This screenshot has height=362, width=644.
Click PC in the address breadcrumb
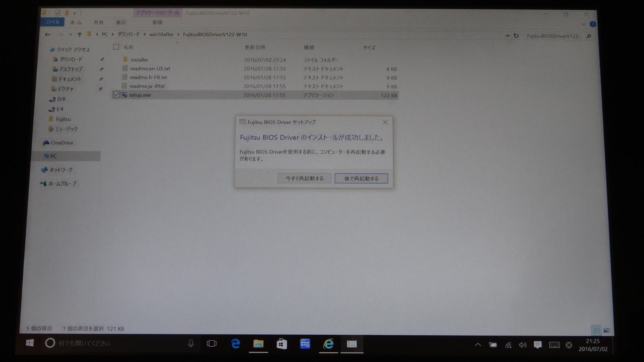pyautogui.click(x=105, y=35)
